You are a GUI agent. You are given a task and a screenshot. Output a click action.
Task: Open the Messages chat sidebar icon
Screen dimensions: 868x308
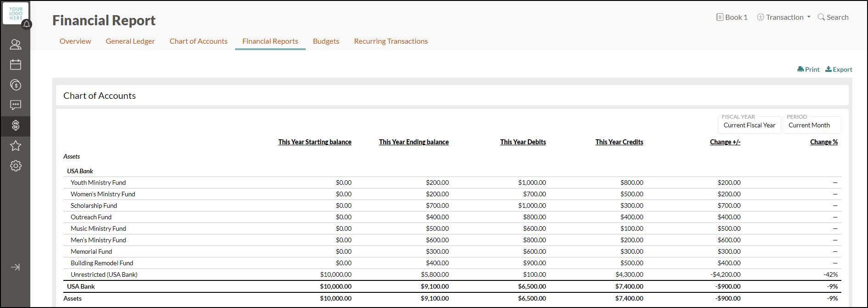(x=16, y=105)
